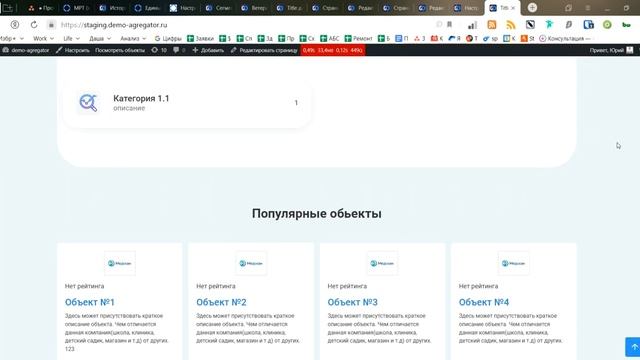
Task: Switch to the МРТ browser tab
Action: 77,8
